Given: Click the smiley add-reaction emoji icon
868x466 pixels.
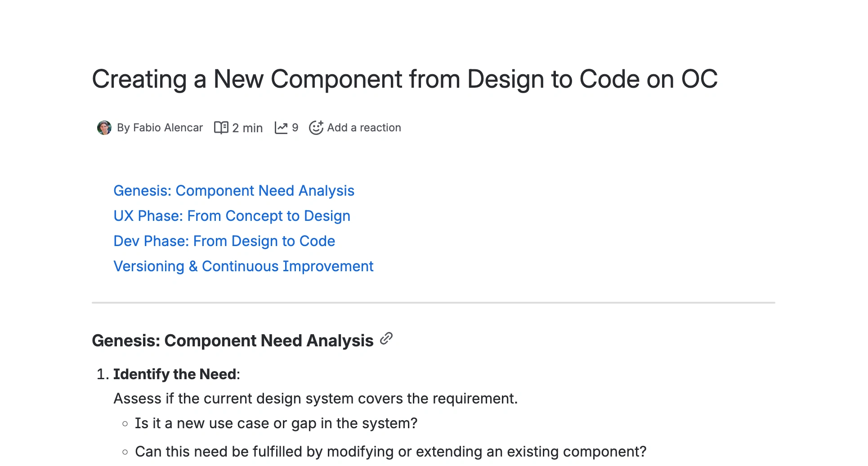Looking at the screenshot, I should click(x=316, y=128).
